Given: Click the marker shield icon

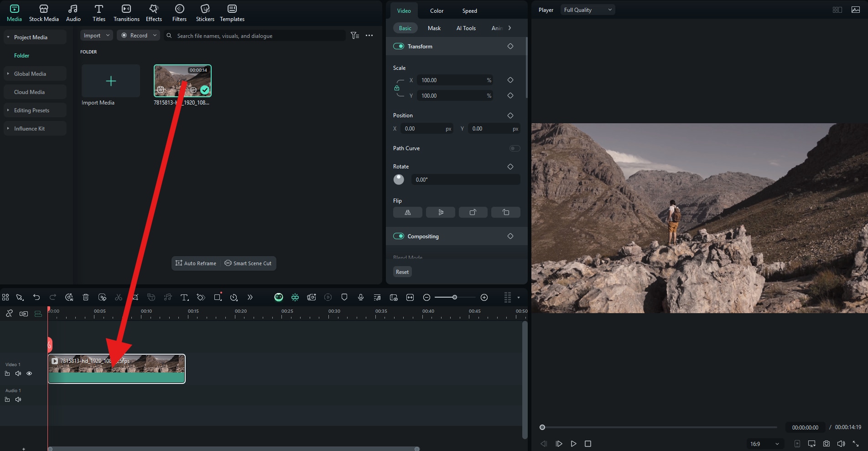Looking at the screenshot, I should pos(344,297).
